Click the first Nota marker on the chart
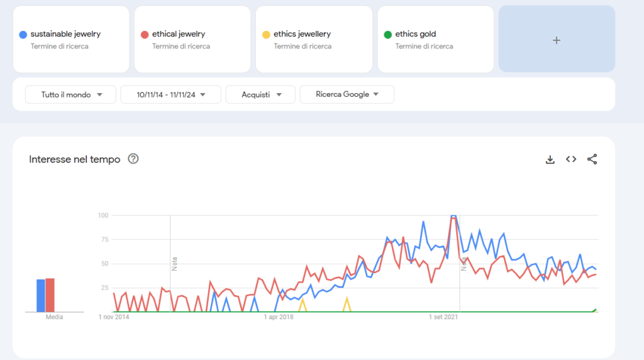 point(175,263)
